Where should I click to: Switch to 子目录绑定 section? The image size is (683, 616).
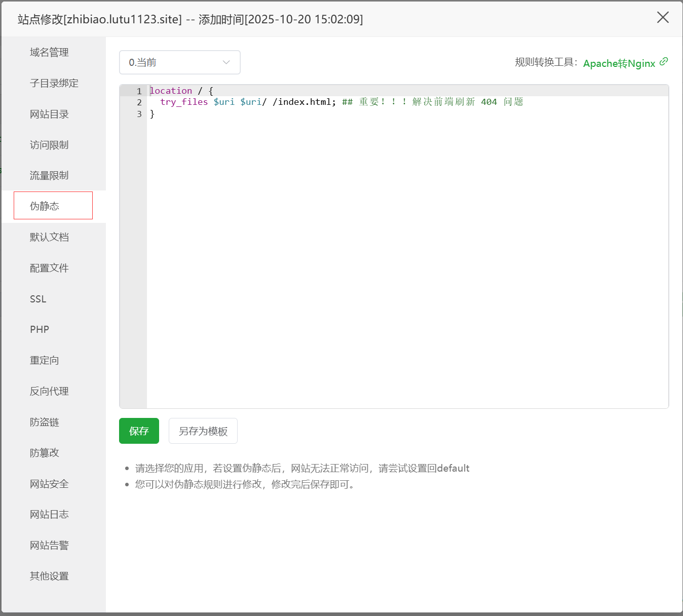tap(54, 83)
